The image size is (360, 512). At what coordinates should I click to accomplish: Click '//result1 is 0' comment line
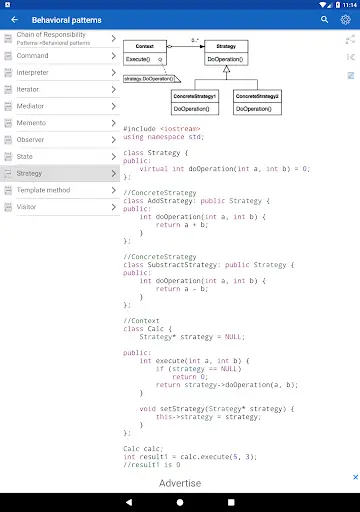point(152,465)
